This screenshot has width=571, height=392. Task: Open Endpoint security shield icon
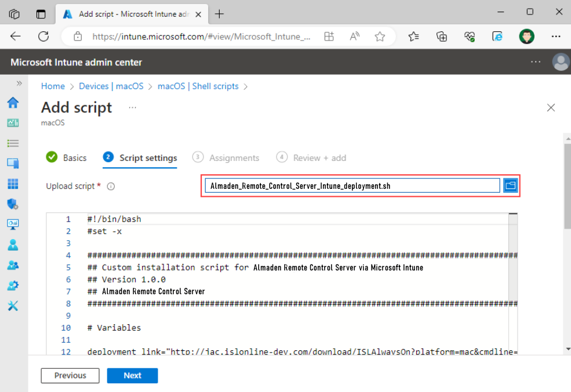point(13,204)
